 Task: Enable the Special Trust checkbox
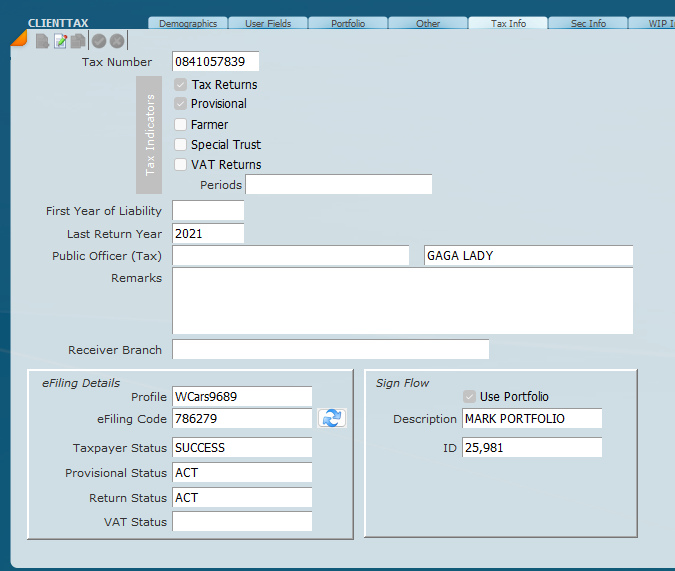[x=181, y=145]
